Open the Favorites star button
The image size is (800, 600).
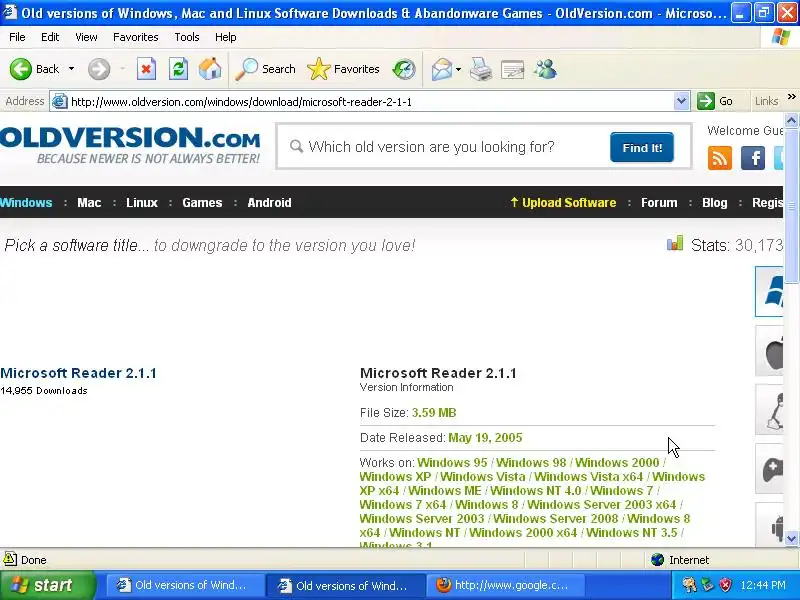pyautogui.click(x=344, y=69)
